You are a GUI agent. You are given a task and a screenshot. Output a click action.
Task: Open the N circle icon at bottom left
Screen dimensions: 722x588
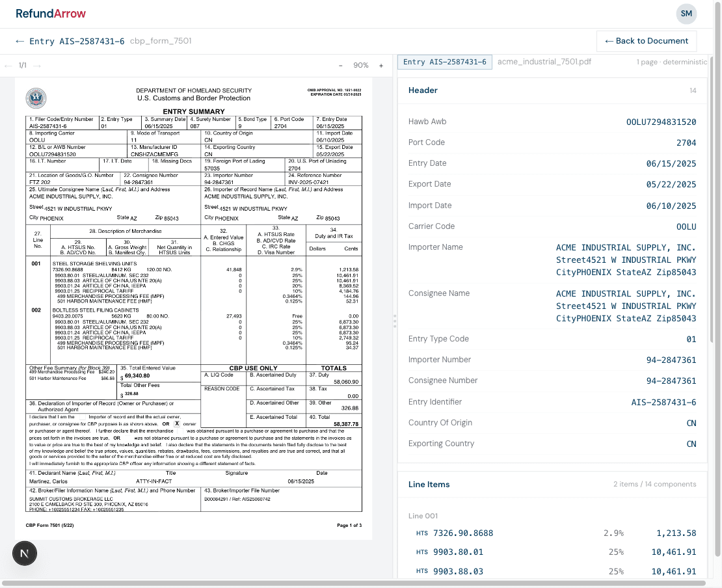click(x=24, y=553)
